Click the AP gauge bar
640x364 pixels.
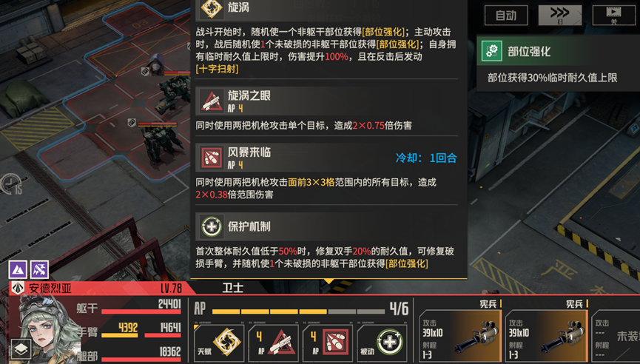point(298,311)
